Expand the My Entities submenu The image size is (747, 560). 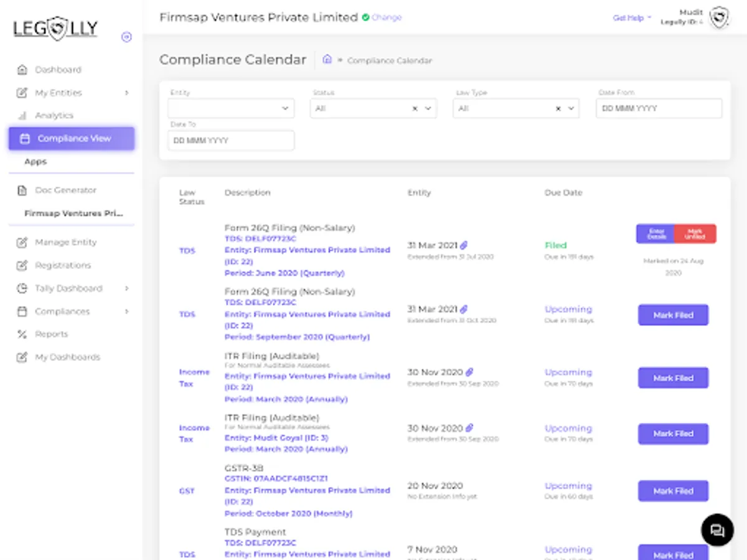tap(126, 93)
